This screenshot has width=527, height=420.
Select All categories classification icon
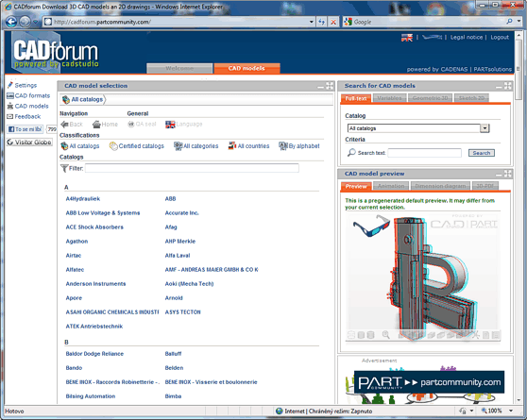pyautogui.click(x=178, y=146)
